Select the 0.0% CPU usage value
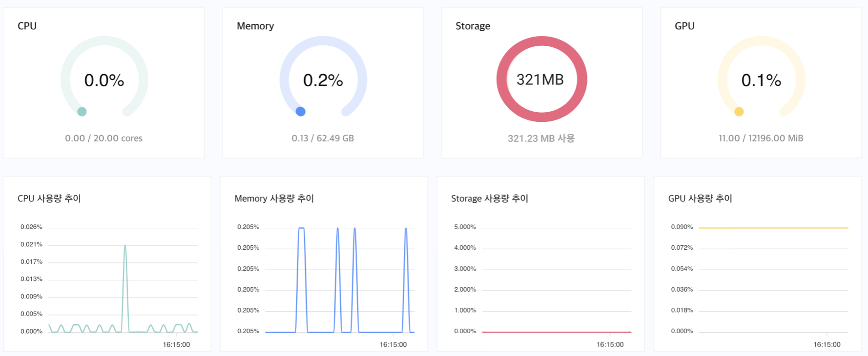Image resolution: width=868 pixels, height=356 pixels. point(104,80)
